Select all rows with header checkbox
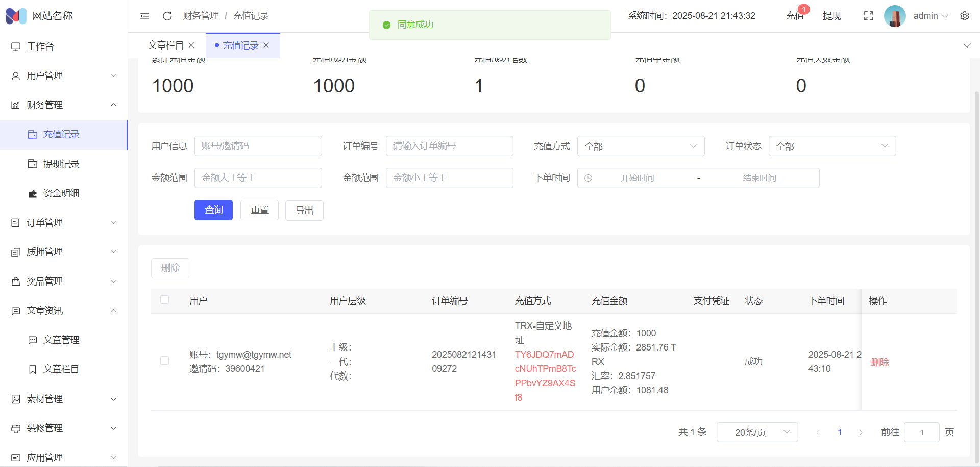The height and width of the screenshot is (467, 980). point(164,300)
